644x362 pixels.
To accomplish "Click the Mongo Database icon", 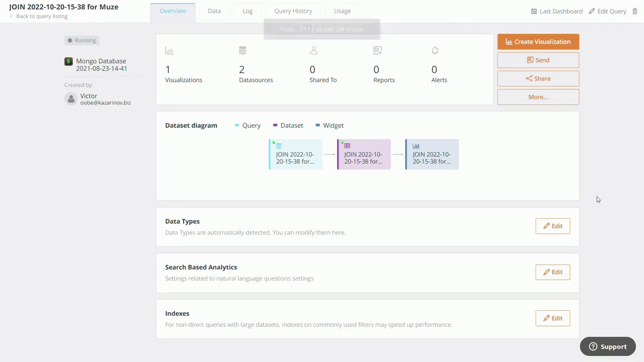I will 68,61.
